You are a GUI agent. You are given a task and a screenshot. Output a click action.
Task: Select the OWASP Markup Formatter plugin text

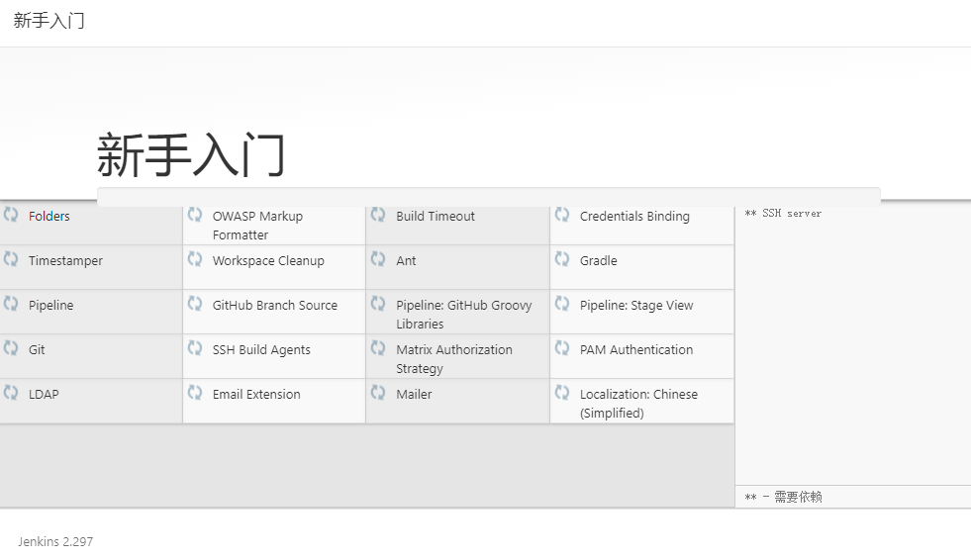point(257,226)
